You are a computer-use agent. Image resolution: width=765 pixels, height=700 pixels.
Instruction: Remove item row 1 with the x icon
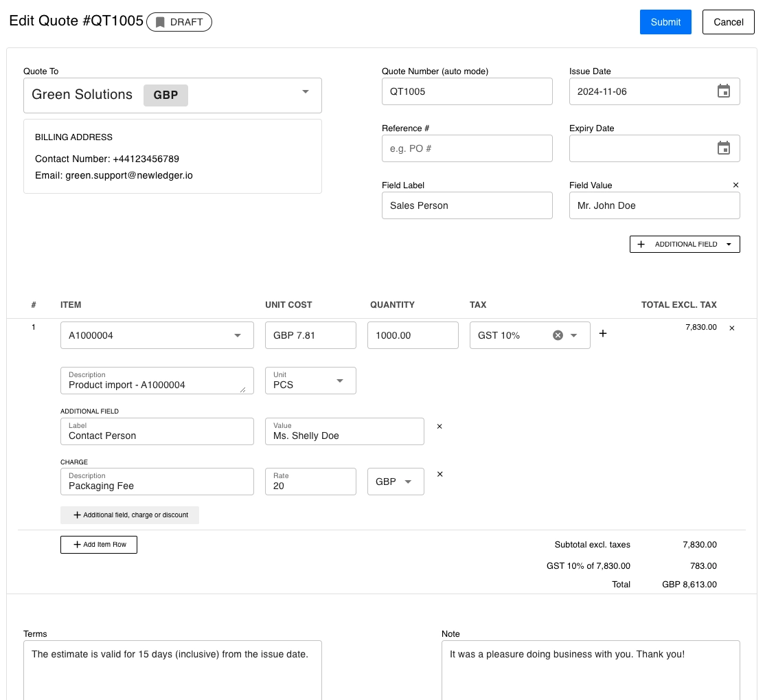731,328
